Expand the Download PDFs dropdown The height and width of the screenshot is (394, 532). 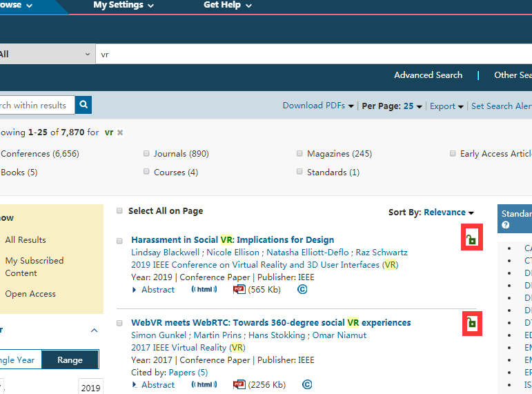318,106
